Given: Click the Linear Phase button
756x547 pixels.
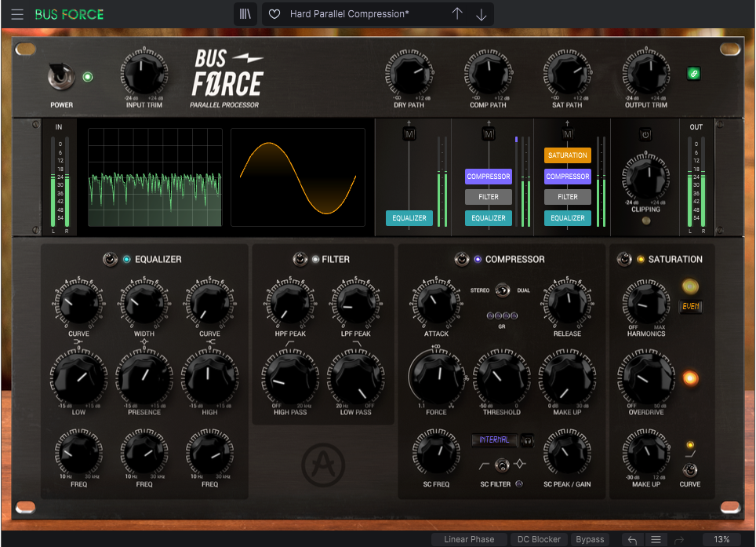Looking at the screenshot, I should click(x=469, y=539).
